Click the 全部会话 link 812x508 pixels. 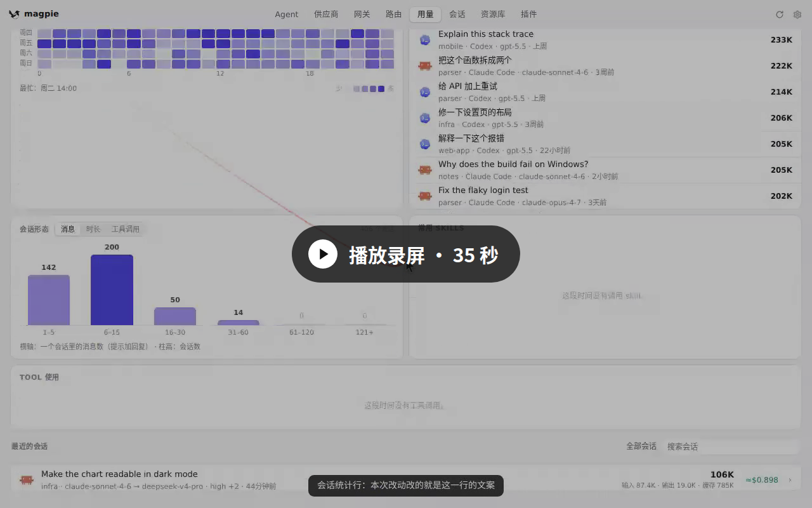[641, 446]
